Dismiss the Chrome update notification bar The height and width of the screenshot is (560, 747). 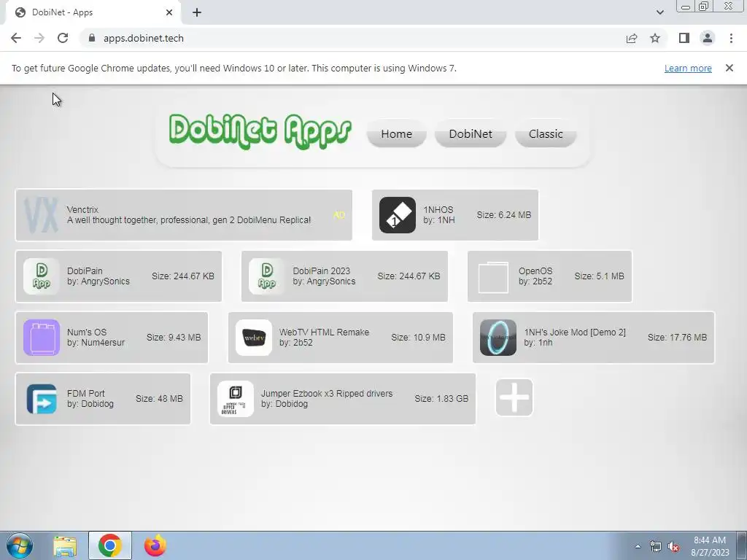(x=729, y=68)
